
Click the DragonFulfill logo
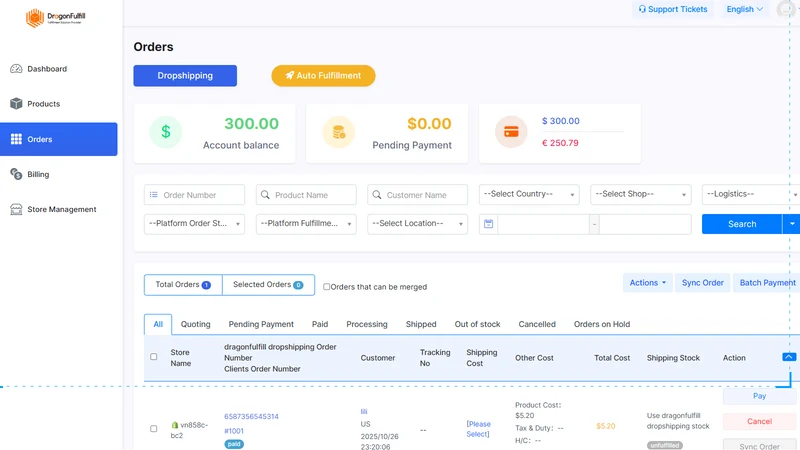pos(56,18)
